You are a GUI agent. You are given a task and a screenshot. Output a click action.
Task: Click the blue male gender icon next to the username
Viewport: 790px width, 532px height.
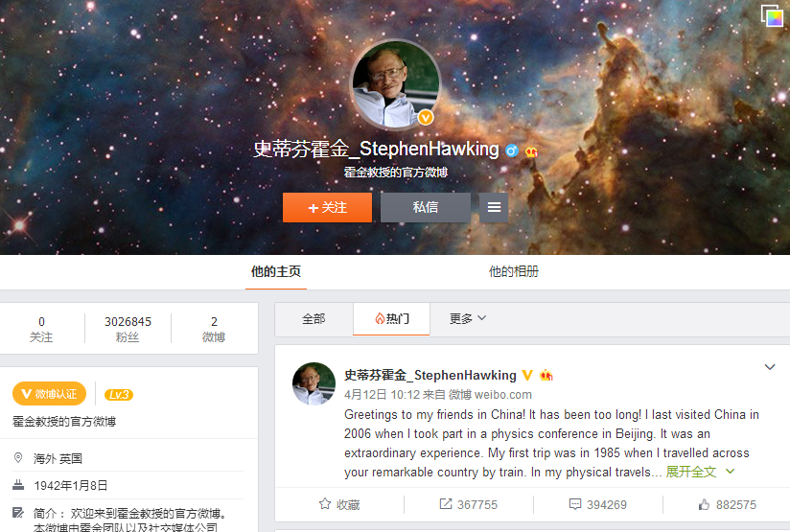coord(511,150)
